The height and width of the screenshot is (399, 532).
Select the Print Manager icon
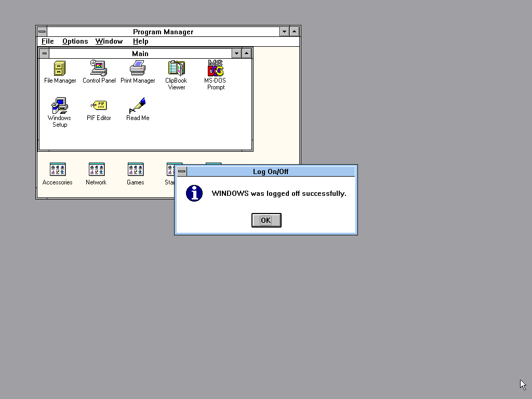pyautogui.click(x=138, y=72)
